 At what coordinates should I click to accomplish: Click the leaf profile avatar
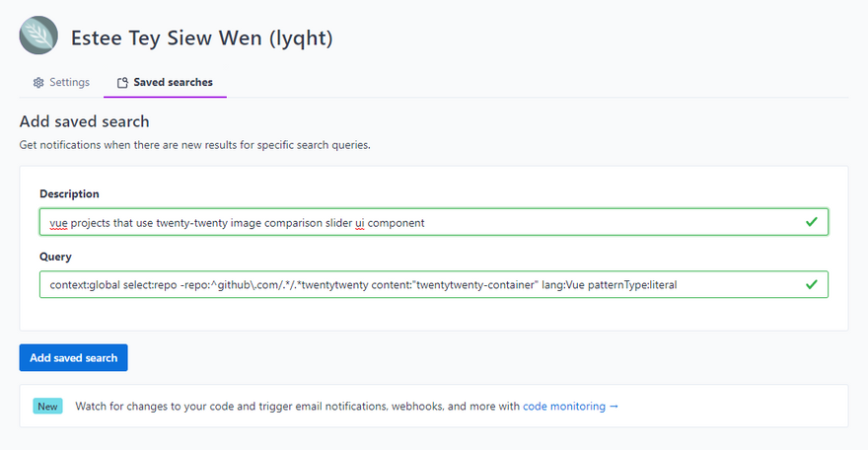[x=38, y=37]
